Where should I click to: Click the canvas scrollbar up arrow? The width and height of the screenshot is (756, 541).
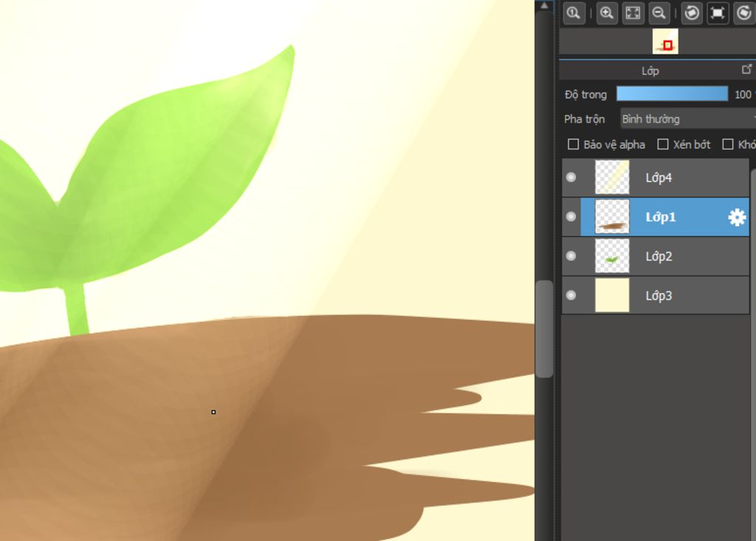[x=544, y=5]
